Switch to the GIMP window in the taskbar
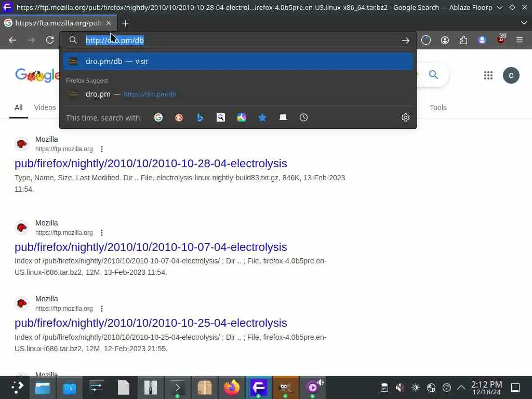532x399 pixels. 286,388
